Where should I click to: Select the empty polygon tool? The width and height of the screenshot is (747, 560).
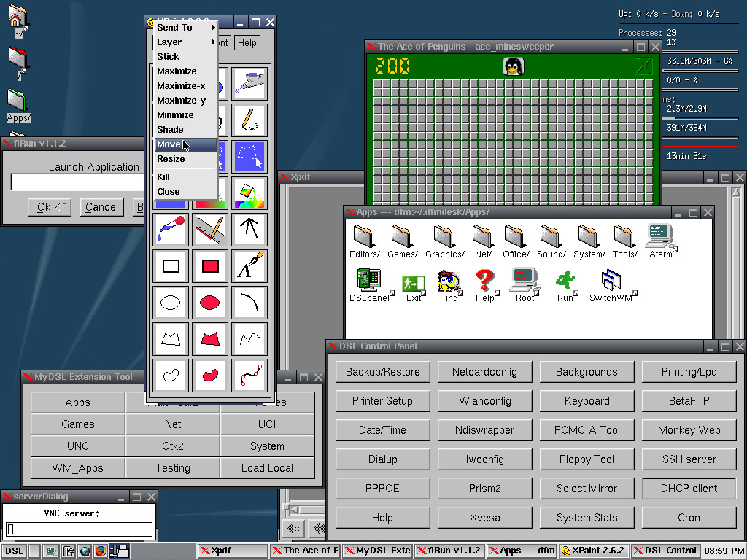(x=171, y=339)
